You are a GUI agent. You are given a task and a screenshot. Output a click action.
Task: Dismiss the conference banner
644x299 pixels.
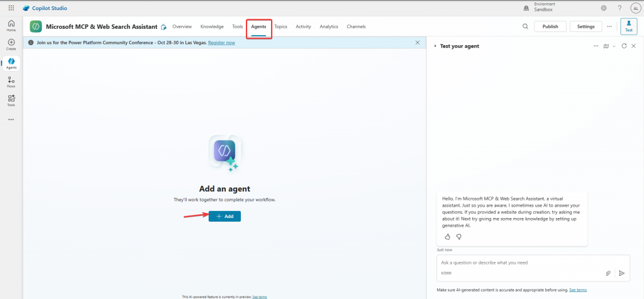tap(418, 43)
